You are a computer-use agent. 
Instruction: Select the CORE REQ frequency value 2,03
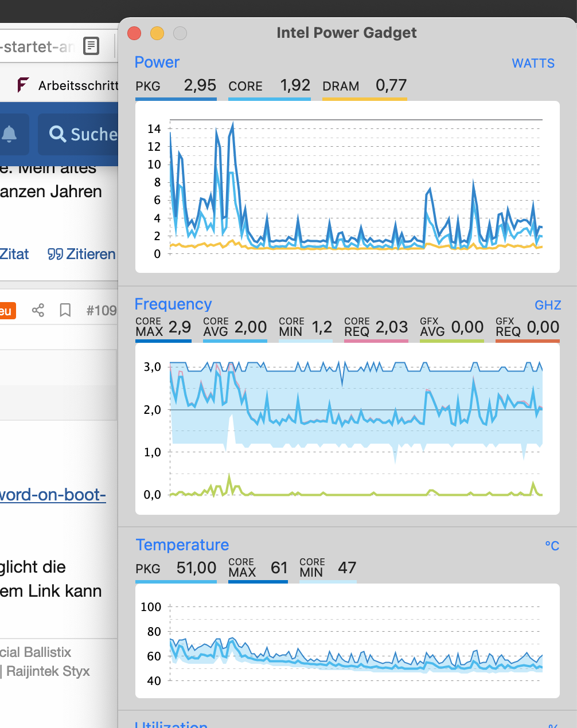click(392, 327)
